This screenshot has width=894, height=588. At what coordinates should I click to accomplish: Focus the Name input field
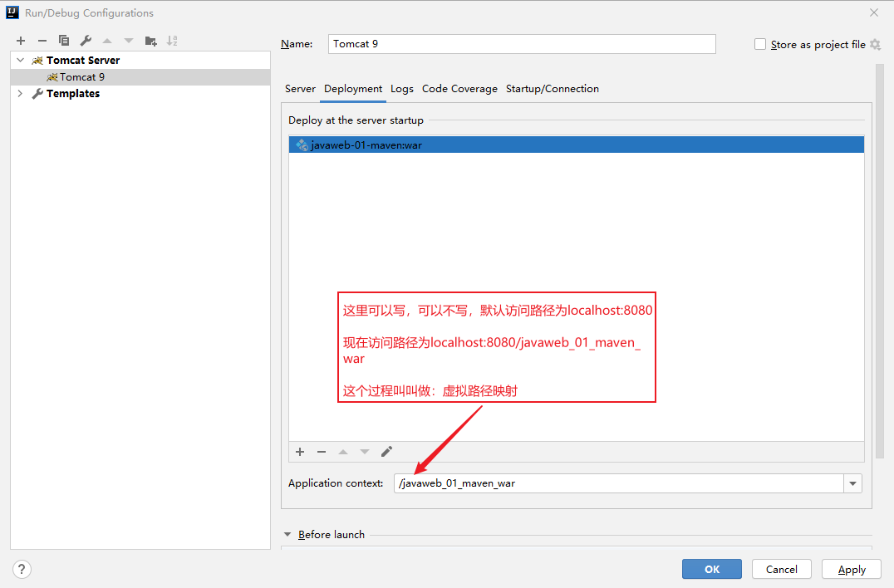(522, 44)
